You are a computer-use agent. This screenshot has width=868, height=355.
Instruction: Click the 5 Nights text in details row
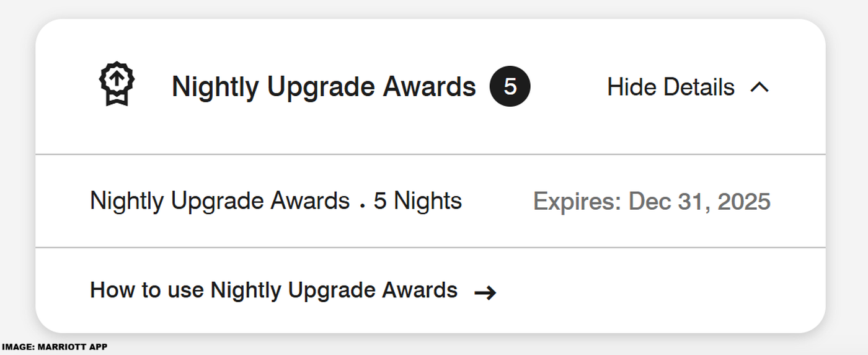417,201
